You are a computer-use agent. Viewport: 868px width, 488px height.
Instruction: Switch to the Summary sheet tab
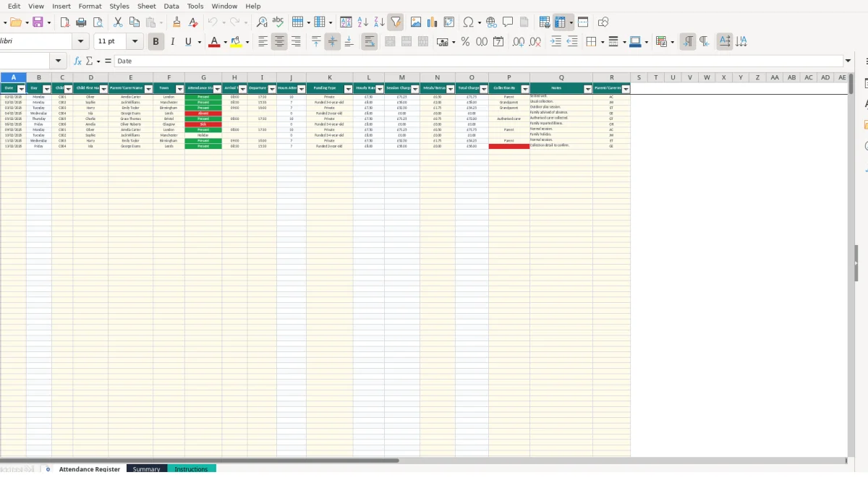tap(147, 469)
